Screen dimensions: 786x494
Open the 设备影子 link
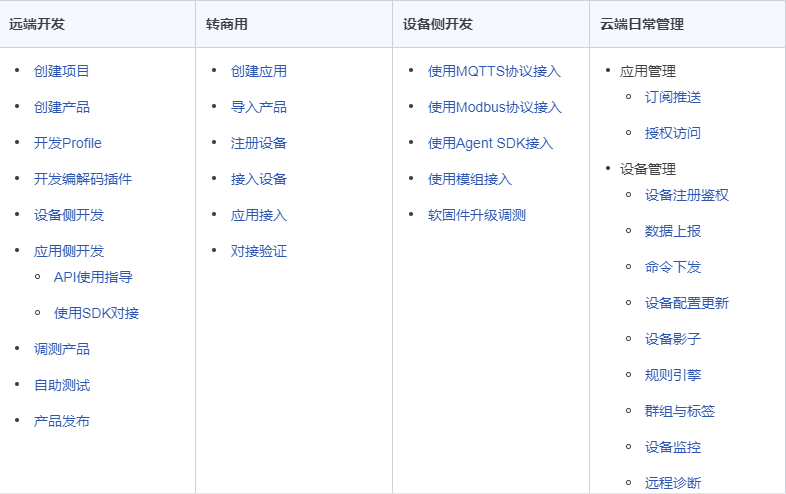[x=673, y=339]
